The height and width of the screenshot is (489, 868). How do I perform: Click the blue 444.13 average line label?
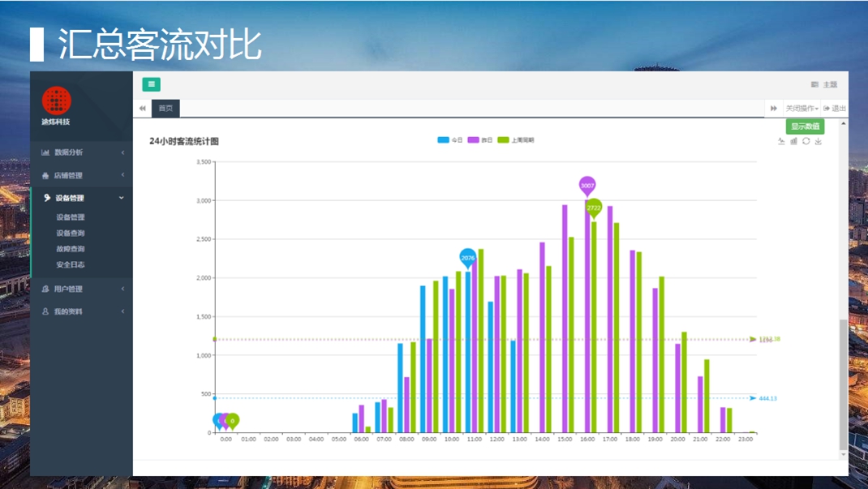(767, 398)
